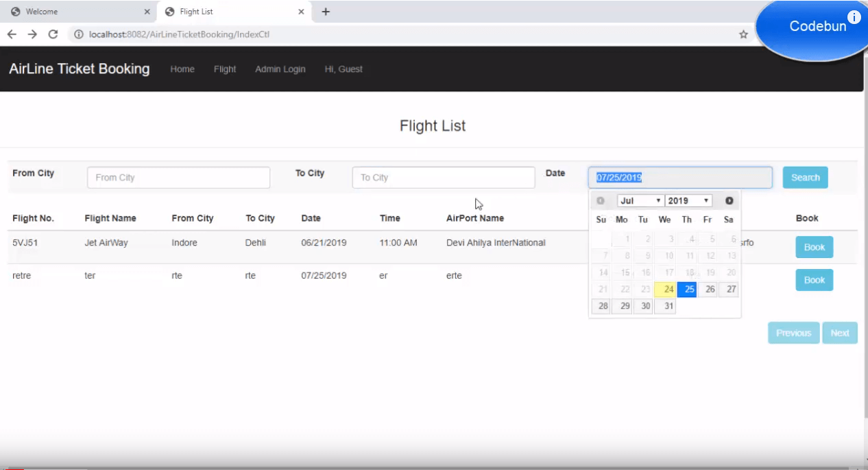Viewport: 868px width, 470px height.
Task: Click the bookmark star in the address bar
Action: click(743, 33)
